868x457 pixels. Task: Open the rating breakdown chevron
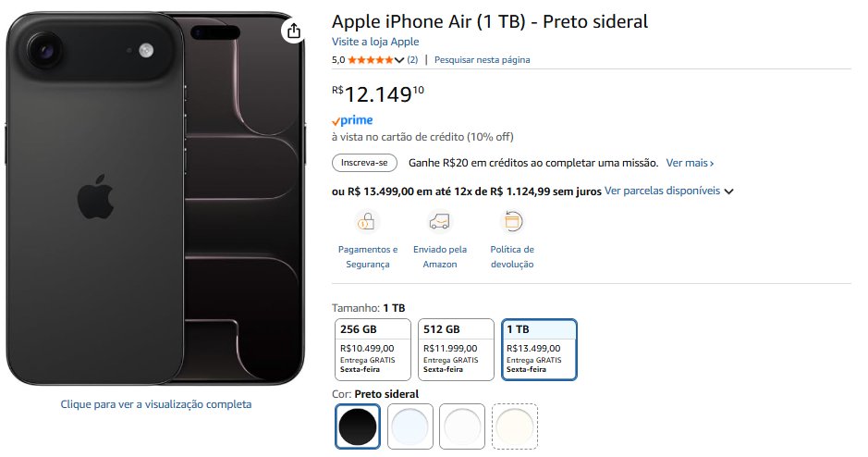coord(399,60)
